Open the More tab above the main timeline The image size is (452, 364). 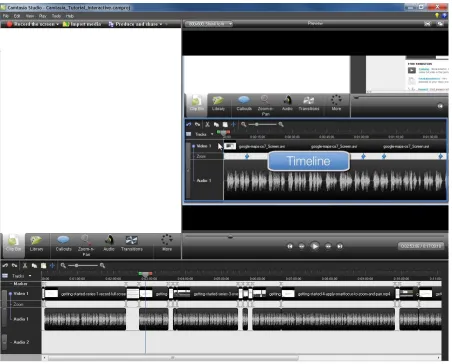167,243
